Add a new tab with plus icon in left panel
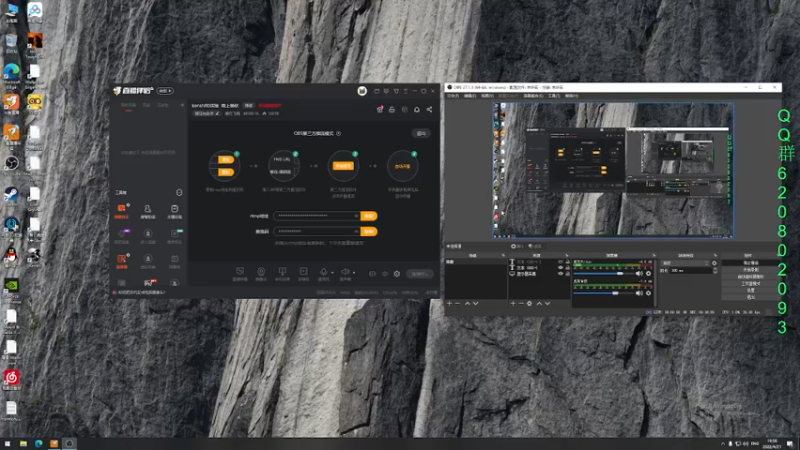The image size is (800, 450). click(182, 105)
